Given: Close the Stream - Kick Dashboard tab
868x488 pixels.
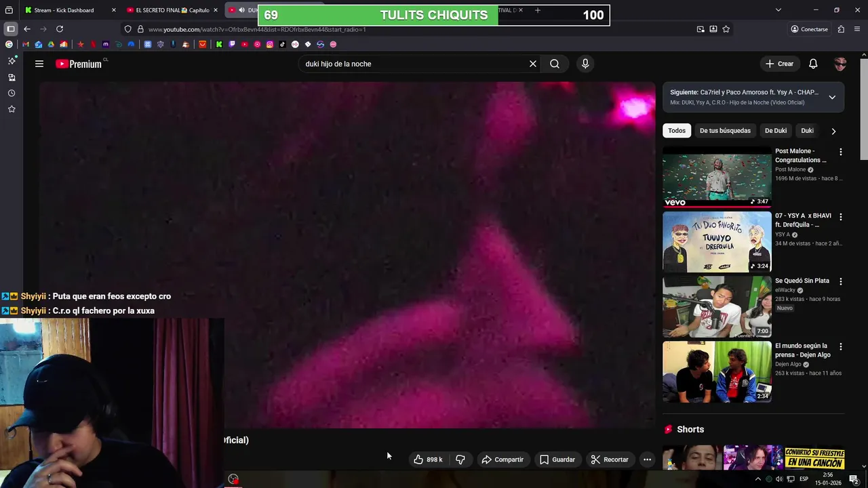Looking at the screenshot, I should point(113,10).
